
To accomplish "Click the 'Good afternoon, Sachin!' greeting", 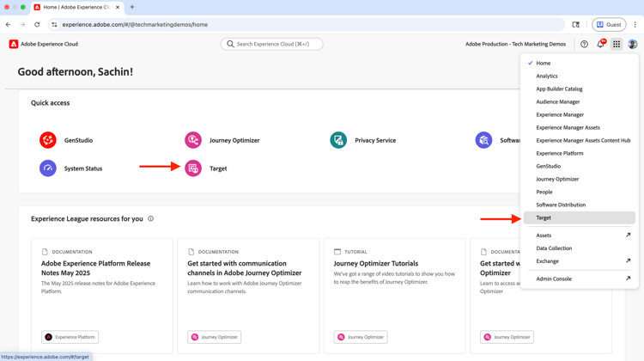I will point(76,72).
